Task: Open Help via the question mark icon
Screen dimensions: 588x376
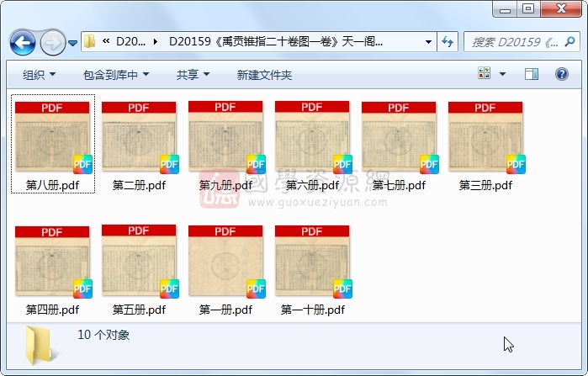Action: coord(561,74)
